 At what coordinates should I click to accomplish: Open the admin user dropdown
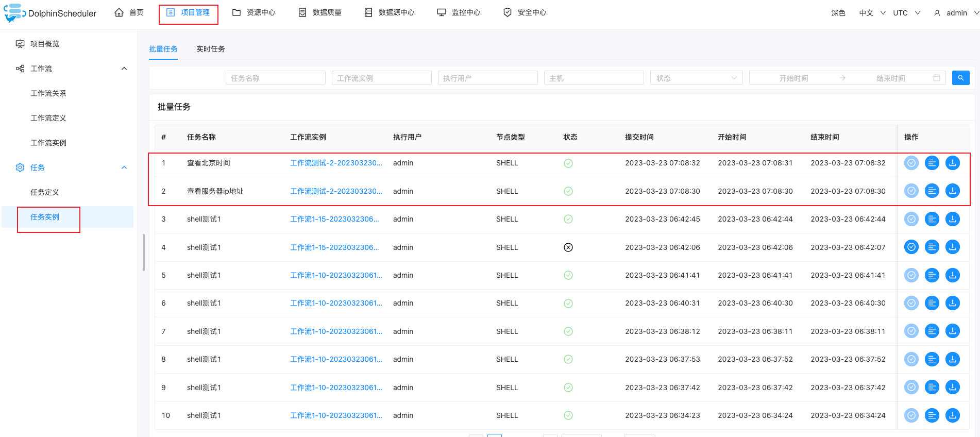click(x=956, y=13)
